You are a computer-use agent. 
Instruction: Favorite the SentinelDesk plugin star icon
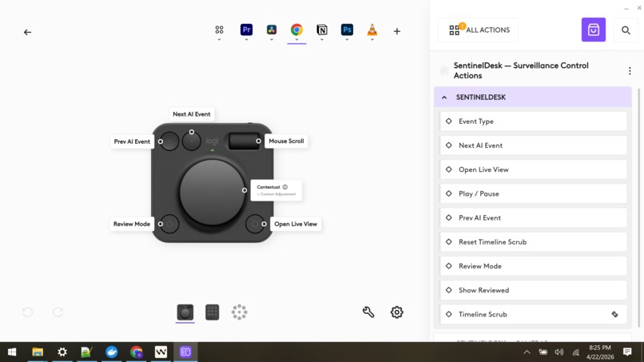[x=443, y=70]
